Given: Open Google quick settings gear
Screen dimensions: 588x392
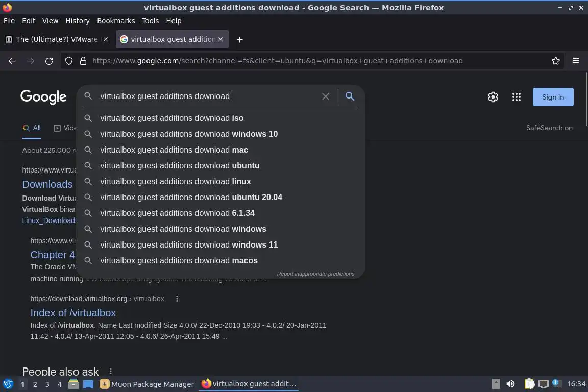Looking at the screenshot, I should coord(493,97).
